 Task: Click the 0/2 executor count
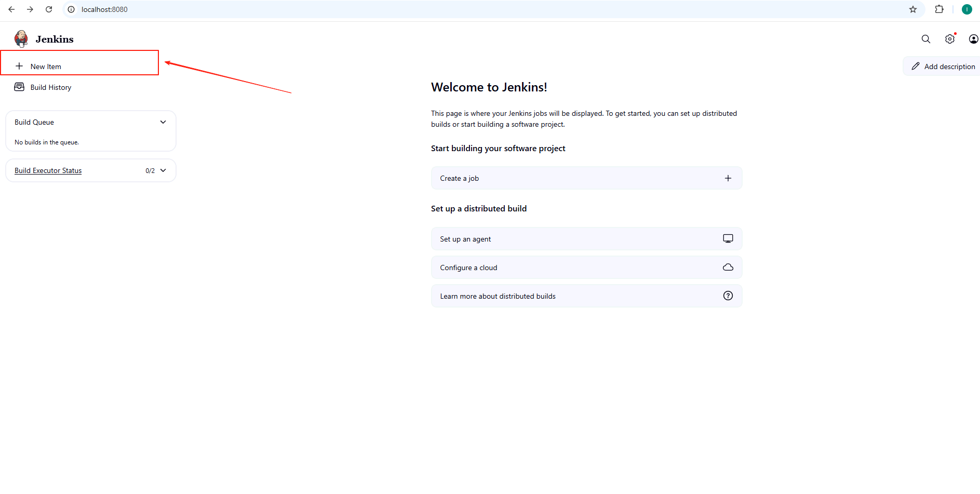click(x=150, y=170)
